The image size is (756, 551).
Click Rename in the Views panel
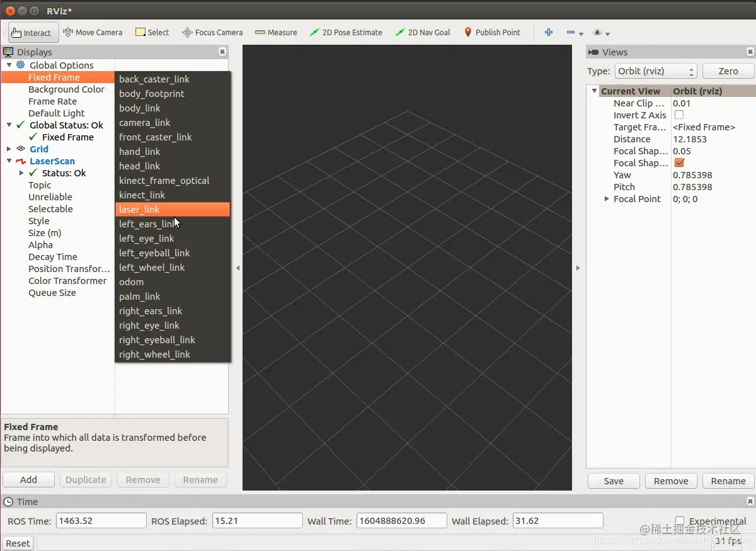point(728,481)
